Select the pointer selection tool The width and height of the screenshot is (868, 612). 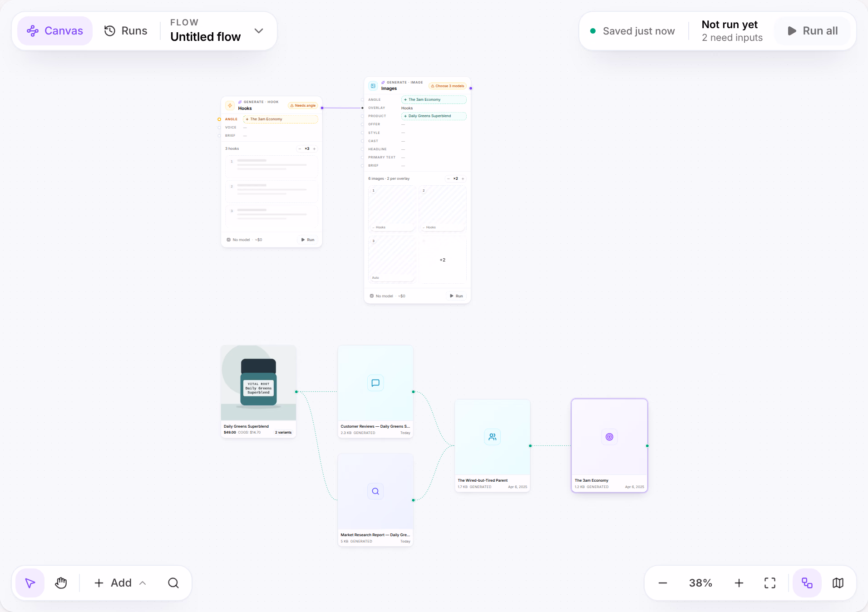coord(30,583)
